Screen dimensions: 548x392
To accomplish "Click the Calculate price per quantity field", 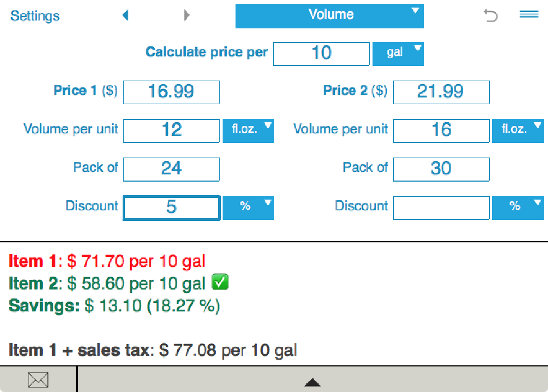I will (x=321, y=54).
